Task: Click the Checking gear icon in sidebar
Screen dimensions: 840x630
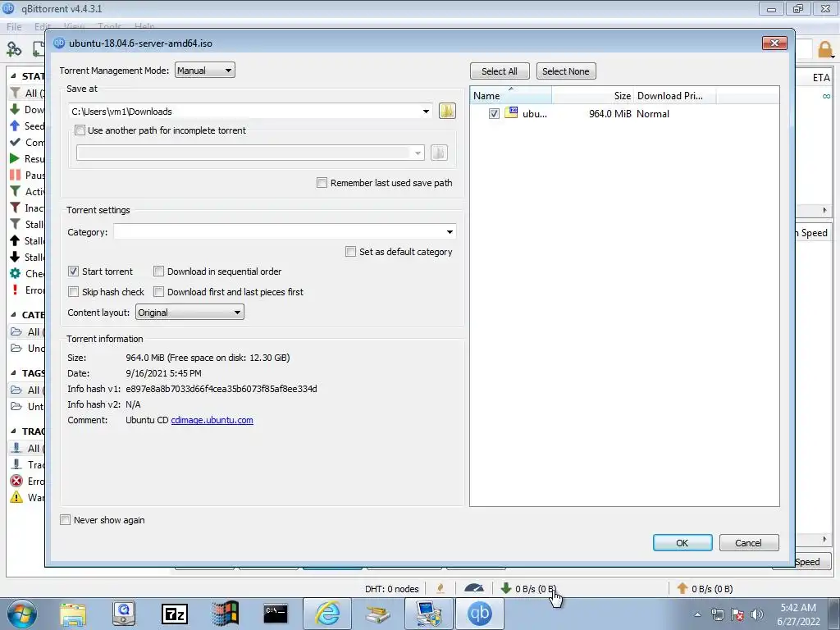Action: 15,273
